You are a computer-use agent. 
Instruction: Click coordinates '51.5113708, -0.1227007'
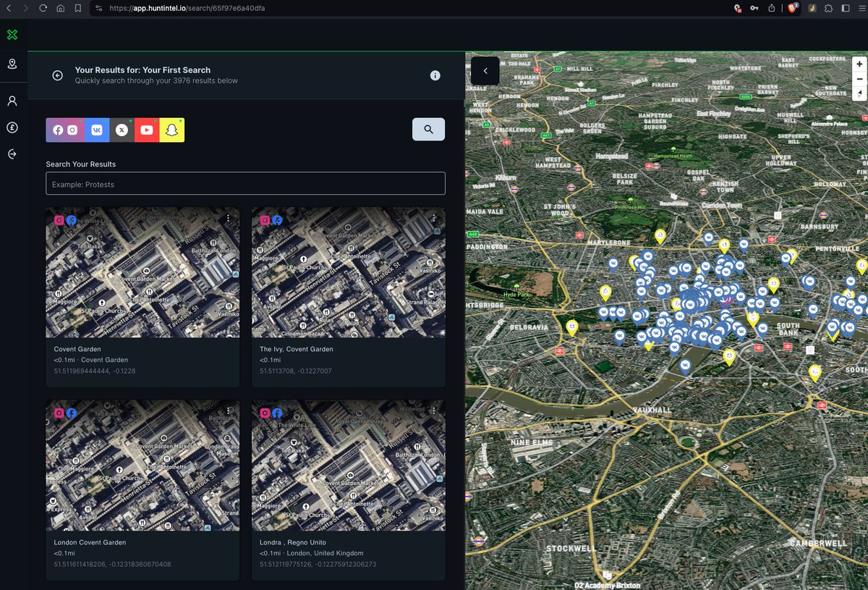296,371
